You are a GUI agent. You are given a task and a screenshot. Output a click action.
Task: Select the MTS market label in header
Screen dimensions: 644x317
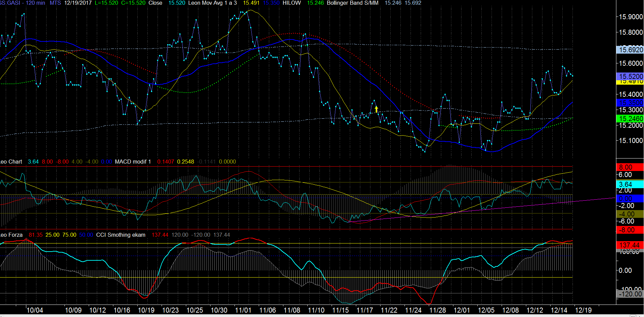pyautogui.click(x=55, y=3)
